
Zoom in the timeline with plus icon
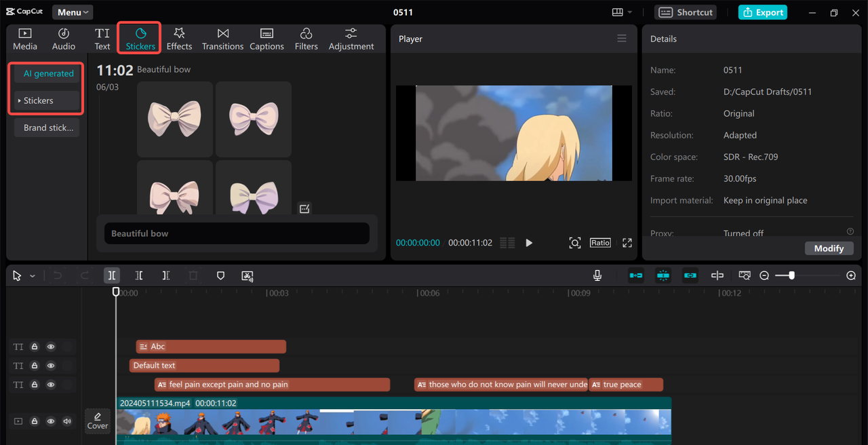click(x=851, y=275)
